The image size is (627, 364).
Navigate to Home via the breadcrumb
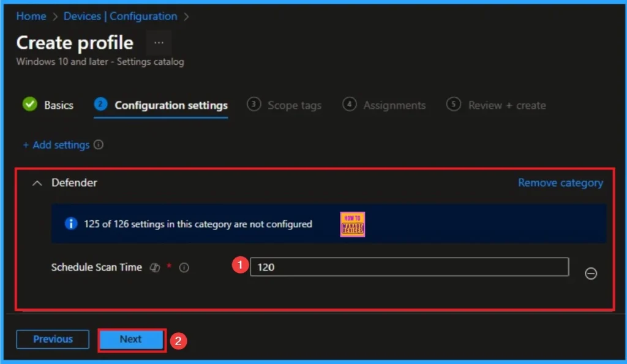pos(31,16)
